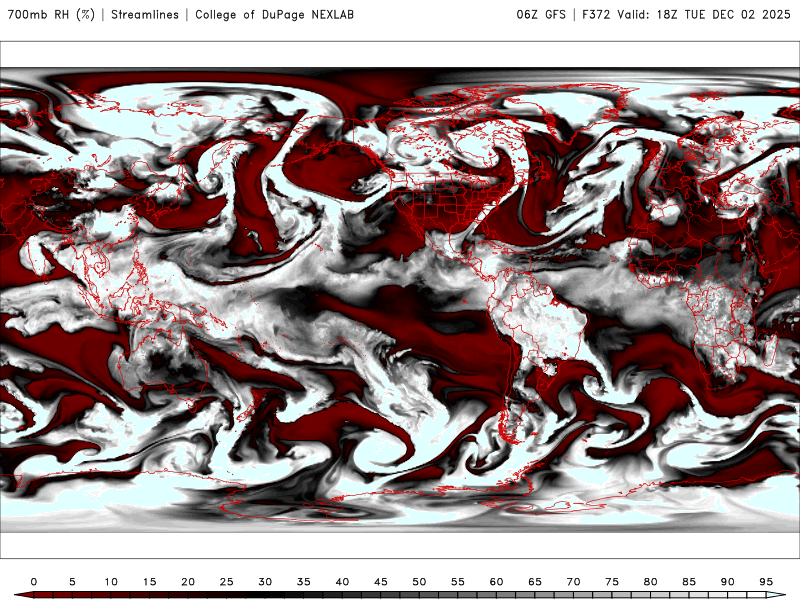The width and height of the screenshot is (800, 600).
Task: Click the colorbar label '35'
Action: [304, 582]
